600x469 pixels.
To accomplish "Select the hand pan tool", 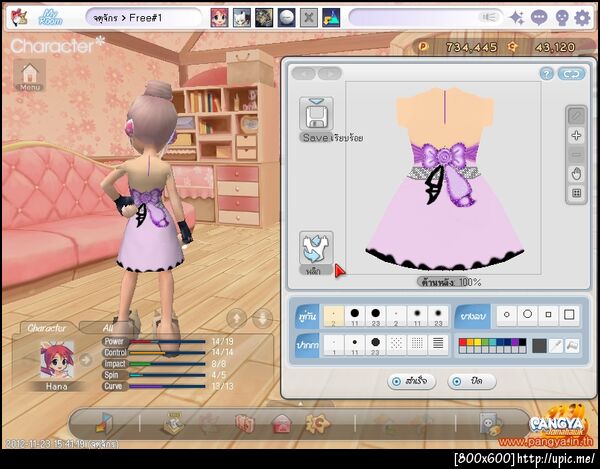I will coord(576,174).
